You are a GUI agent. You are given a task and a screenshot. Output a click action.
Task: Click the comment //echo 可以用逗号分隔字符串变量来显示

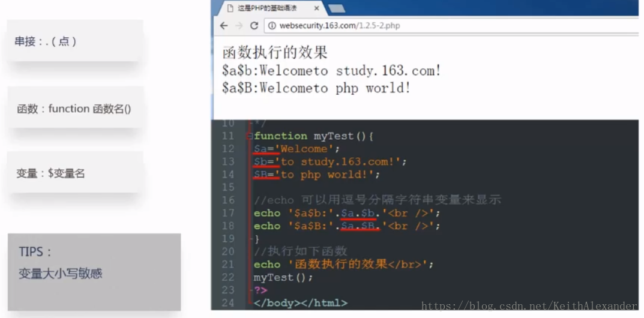pos(378,200)
